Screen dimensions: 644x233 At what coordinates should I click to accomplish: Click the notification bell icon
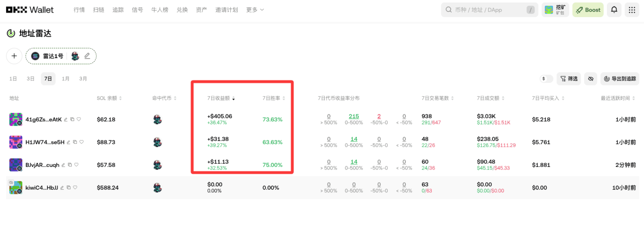coord(614,10)
